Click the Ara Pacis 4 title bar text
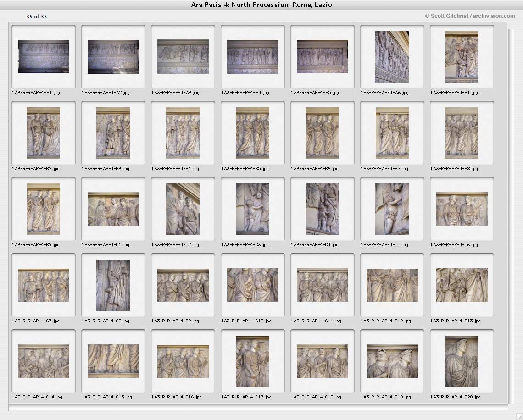This screenshot has width=523, height=420. (261, 5)
